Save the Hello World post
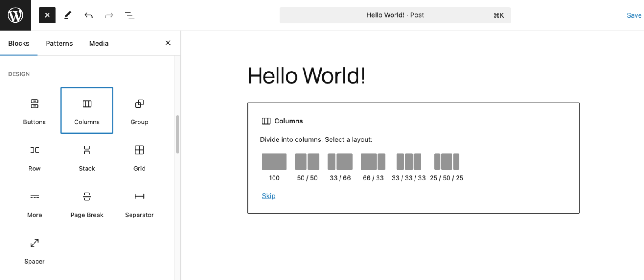This screenshot has height=280, width=644. pos(634,15)
